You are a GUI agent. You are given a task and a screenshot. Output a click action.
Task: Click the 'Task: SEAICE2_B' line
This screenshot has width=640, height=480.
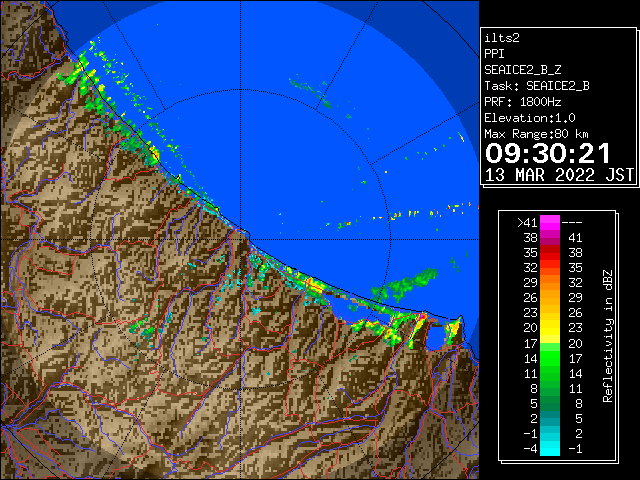pos(536,86)
